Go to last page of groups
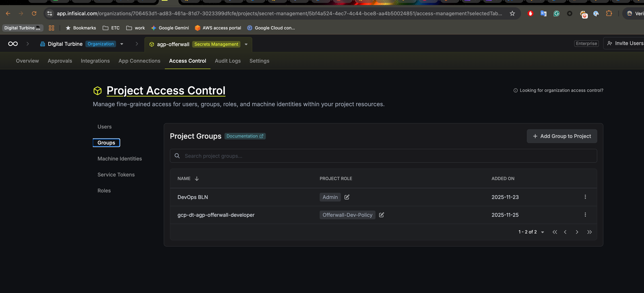Image resolution: width=644 pixels, height=293 pixels. click(589, 232)
